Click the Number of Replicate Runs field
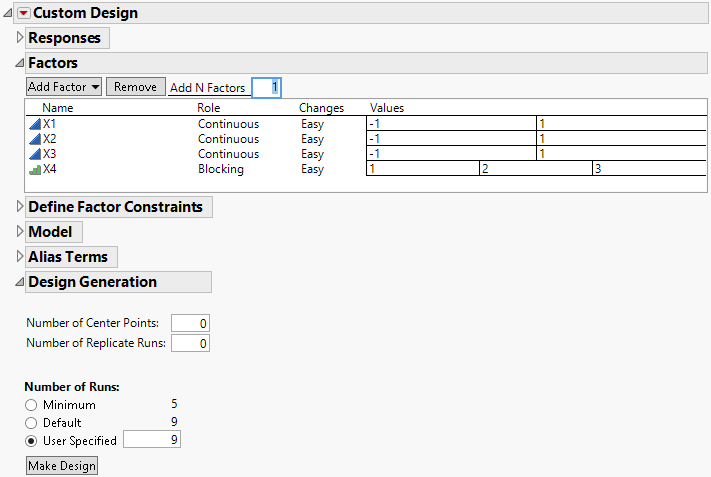The image size is (711, 477). pos(190,344)
